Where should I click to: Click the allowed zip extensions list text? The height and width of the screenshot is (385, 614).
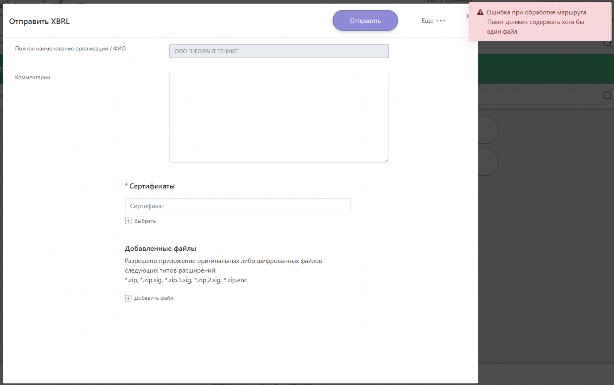186,280
